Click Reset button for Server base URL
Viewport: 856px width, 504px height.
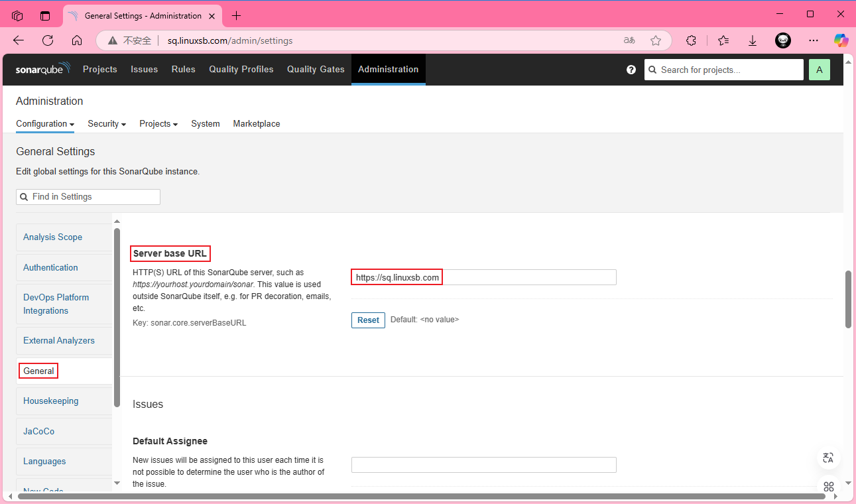368,320
